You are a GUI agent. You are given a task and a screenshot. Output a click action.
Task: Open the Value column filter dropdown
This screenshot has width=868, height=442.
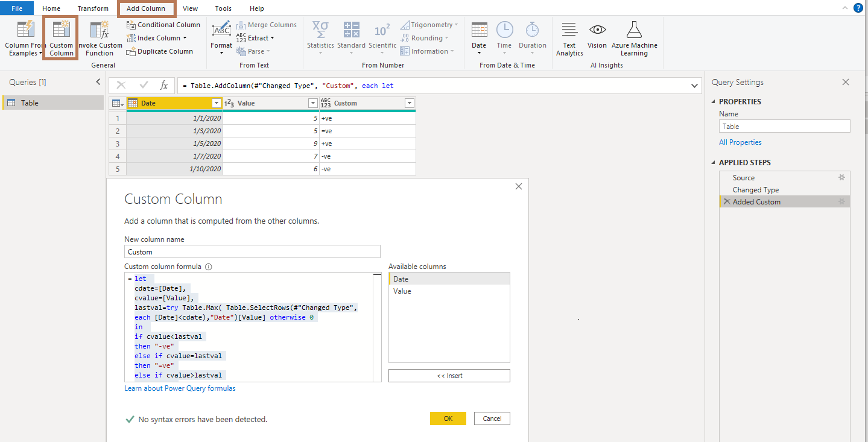[313, 103]
